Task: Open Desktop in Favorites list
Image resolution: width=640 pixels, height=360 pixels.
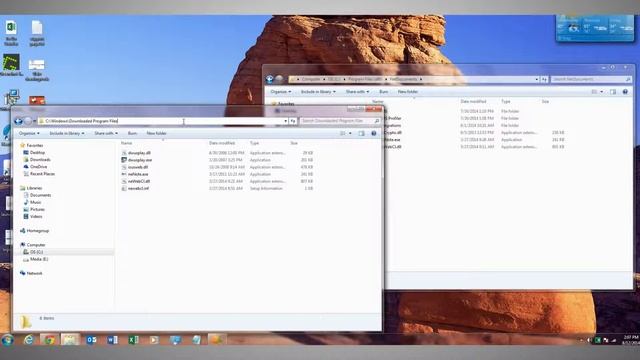Action: point(37,153)
